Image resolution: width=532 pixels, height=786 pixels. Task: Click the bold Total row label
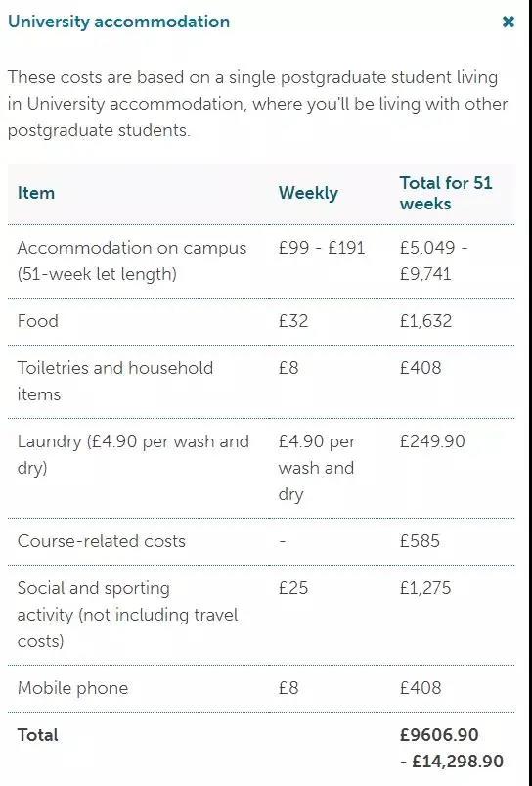pyautogui.click(x=37, y=735)
